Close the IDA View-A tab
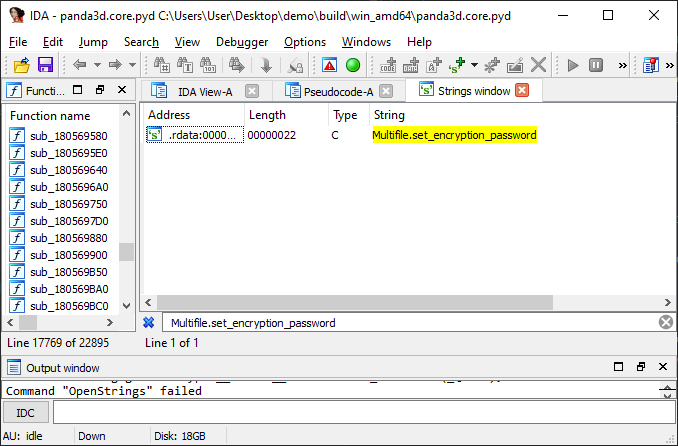Image resolution: width=678 pixels, height=446 pixels. coord(252,91)
